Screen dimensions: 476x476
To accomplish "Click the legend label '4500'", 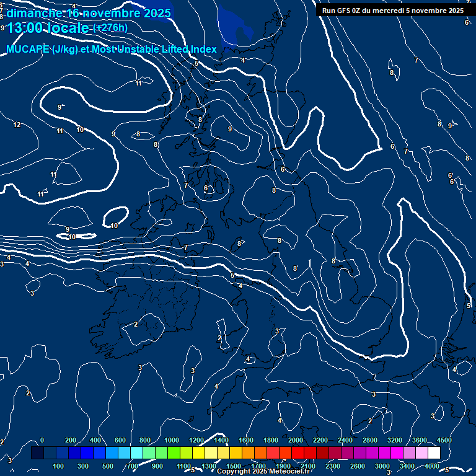I will [x=444, y=440].
